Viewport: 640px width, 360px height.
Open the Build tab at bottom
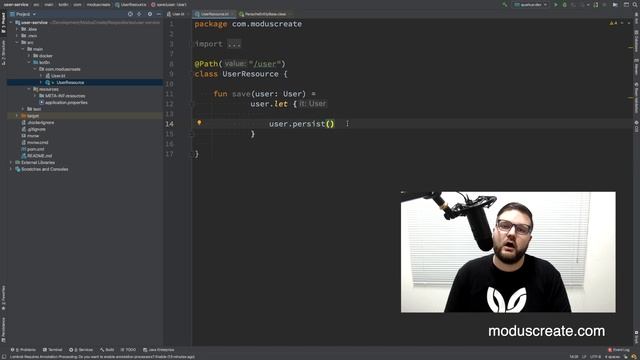tap(107, 350)
